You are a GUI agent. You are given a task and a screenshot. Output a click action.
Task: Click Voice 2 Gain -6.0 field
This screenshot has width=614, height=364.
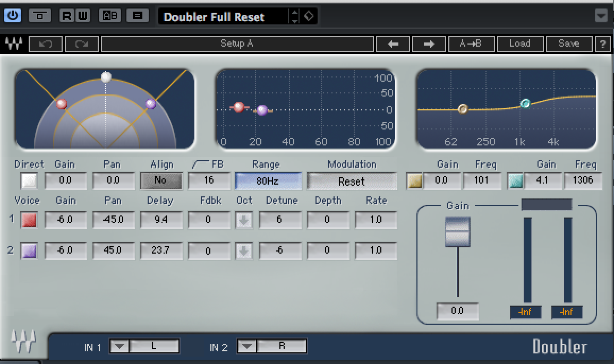65,250
